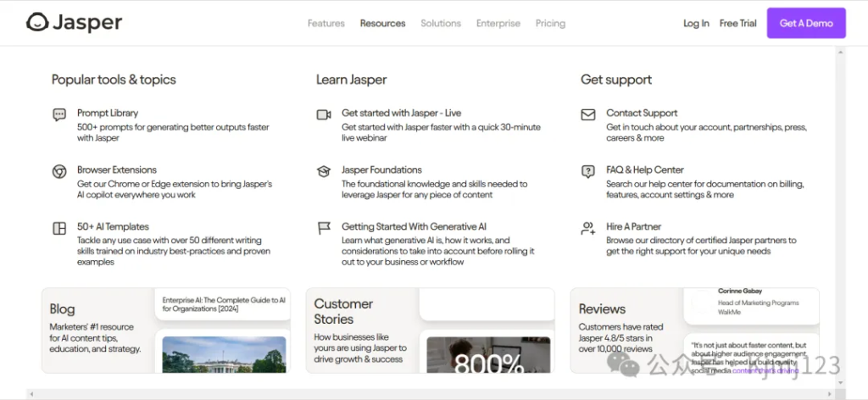This screenshot has width=868, height=400.
Task: Open the Reviews card heading
Action: [603, 308]
